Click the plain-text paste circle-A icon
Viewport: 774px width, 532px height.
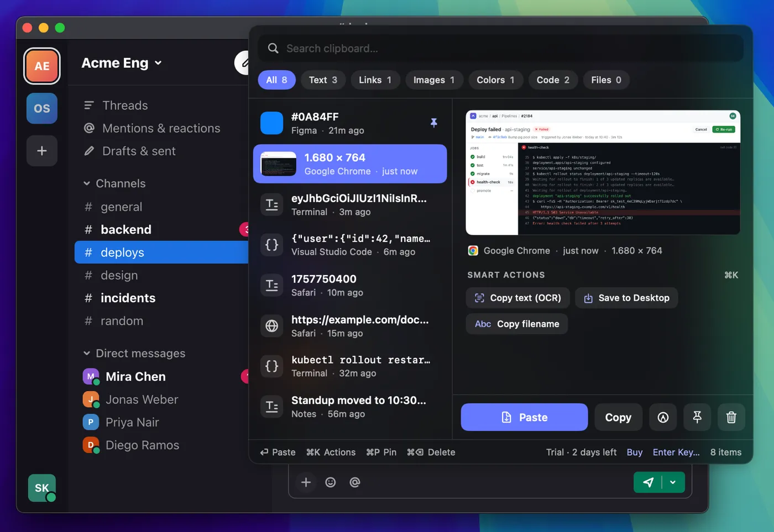click(663, 417)
